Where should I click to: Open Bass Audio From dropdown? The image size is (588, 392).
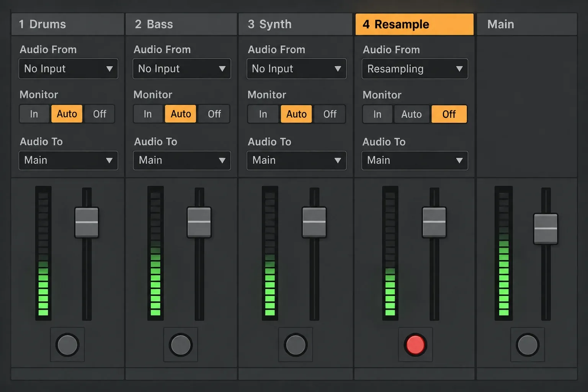click(x=182, y=69)
